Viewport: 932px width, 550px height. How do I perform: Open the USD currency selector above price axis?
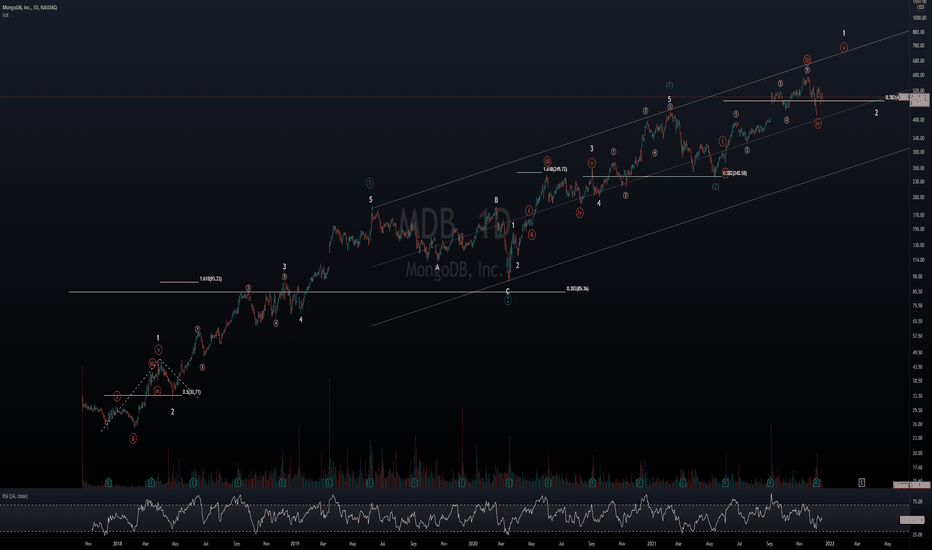[x=920, y=6]
